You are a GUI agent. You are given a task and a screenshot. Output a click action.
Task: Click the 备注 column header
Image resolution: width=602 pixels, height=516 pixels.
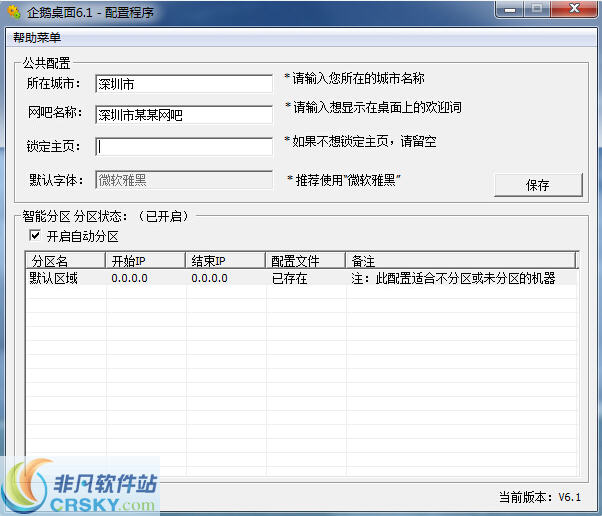pyautogui.click(x=461, y=261)
